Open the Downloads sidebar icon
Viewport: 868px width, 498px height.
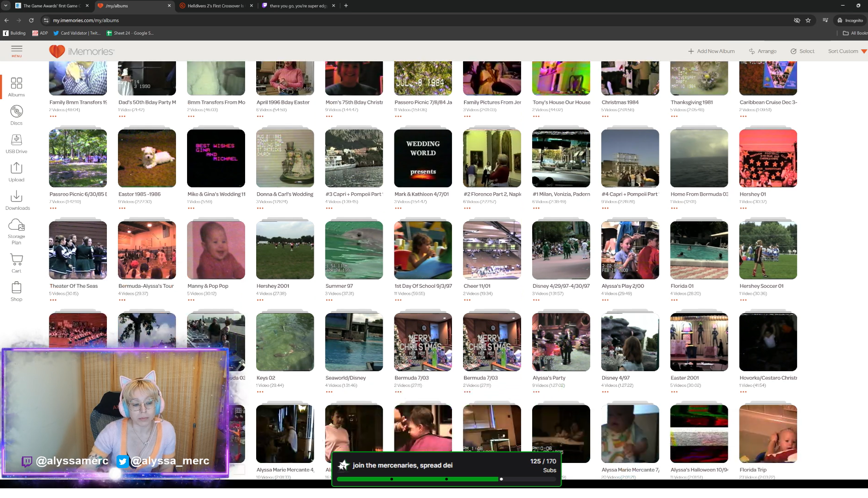point(18,200)
